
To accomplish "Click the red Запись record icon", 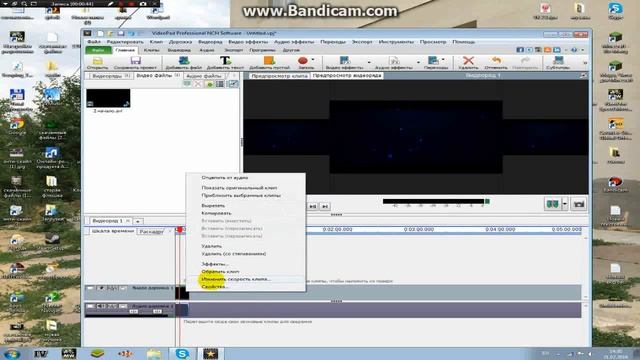I will [303, 61].
